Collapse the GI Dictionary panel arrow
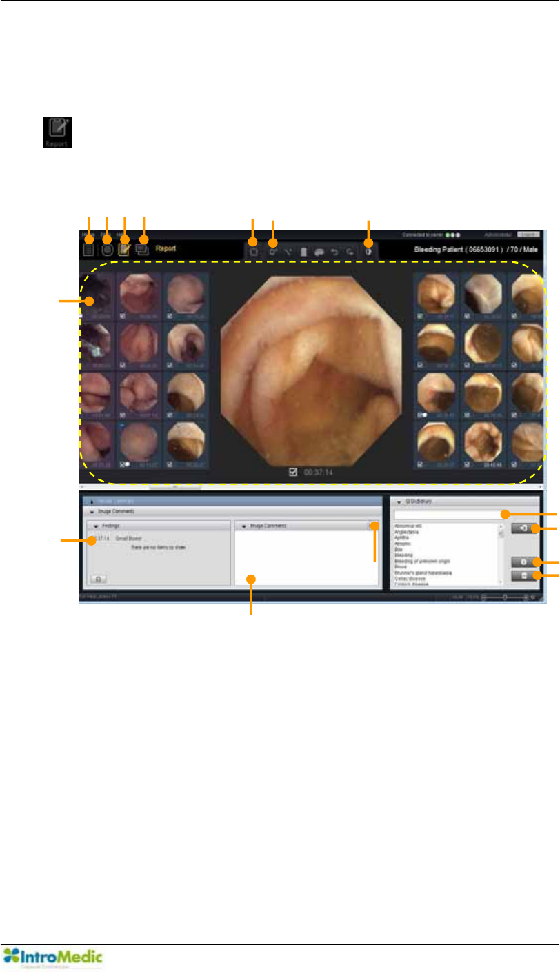Image resolution: width=560 pixels, height=972 pixels. point(399,502)
